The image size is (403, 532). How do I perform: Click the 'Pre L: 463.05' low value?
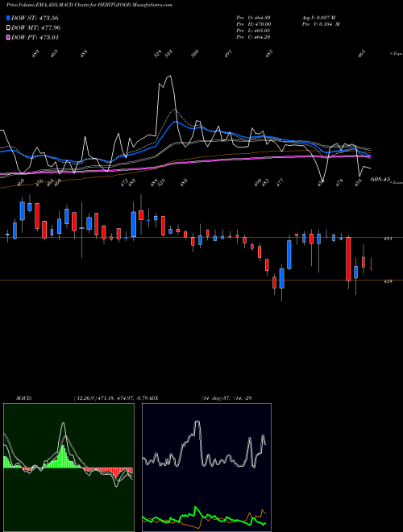pos(253,31)
